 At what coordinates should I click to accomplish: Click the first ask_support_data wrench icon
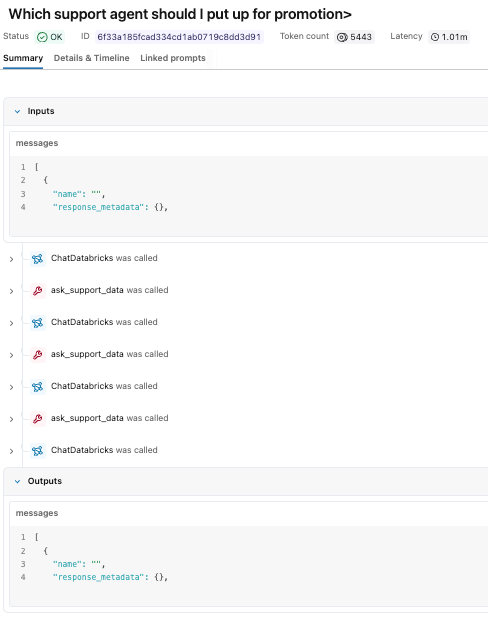click(x=38, y=291)
